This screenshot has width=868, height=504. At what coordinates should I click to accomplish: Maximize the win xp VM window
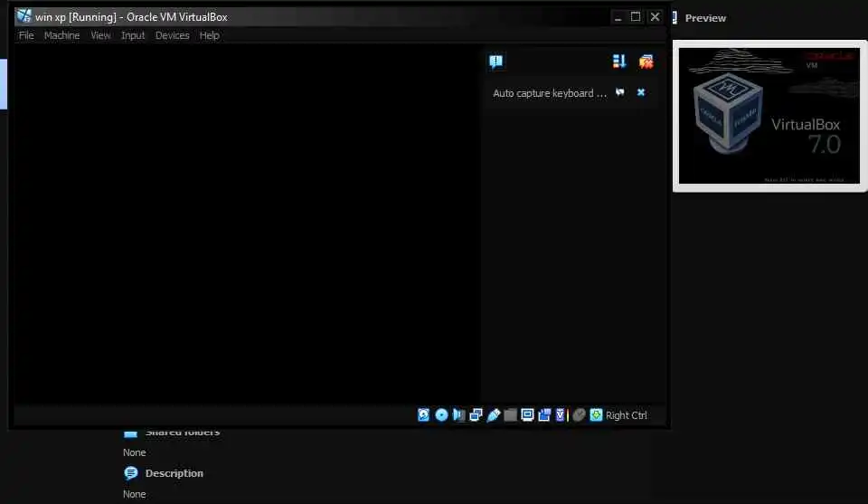point(636,17)
